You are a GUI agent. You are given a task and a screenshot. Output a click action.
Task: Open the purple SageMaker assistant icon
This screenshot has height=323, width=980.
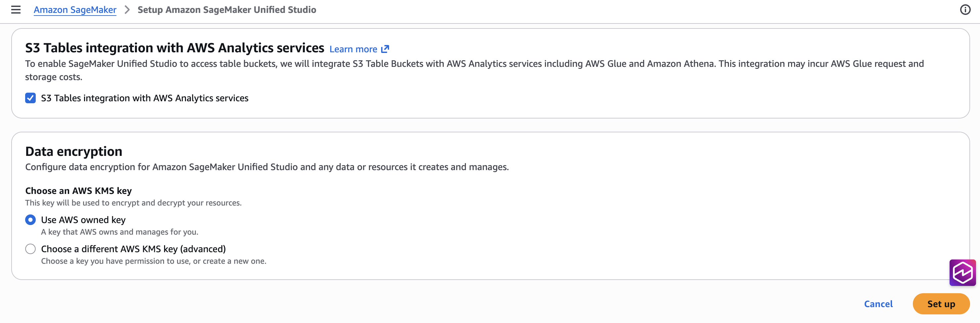(962, 272)
